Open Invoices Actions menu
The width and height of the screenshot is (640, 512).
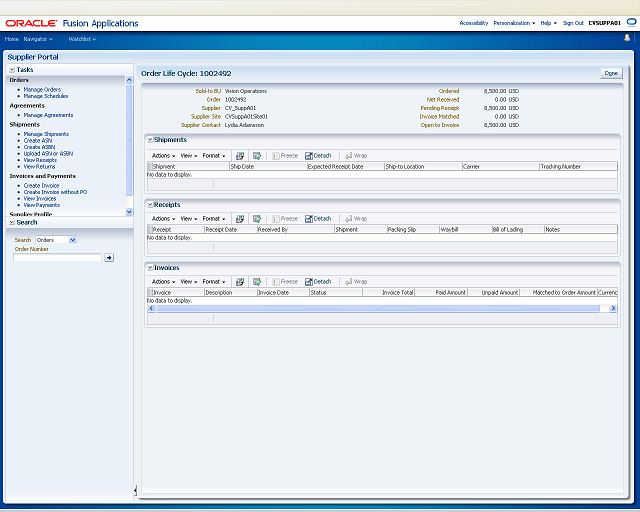[163, 282]
